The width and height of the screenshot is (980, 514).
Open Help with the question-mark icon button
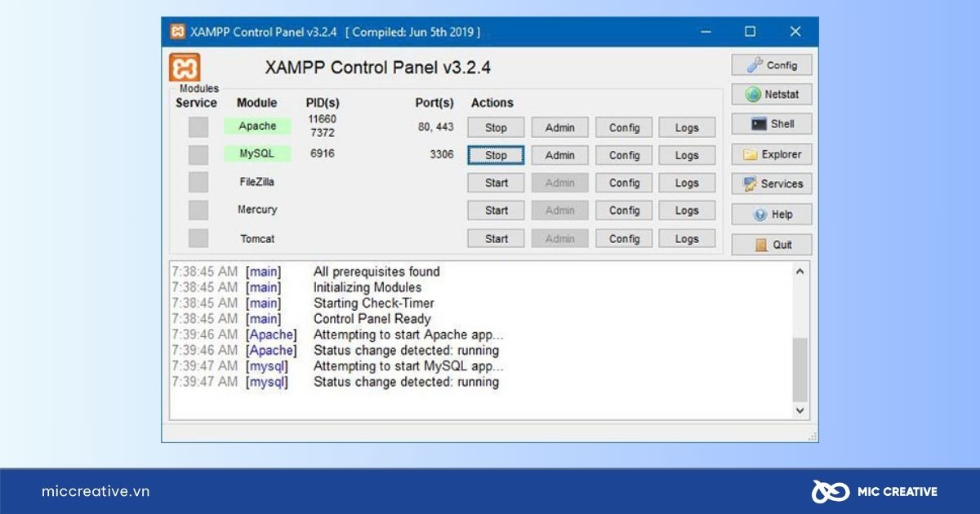click(772, 215)
